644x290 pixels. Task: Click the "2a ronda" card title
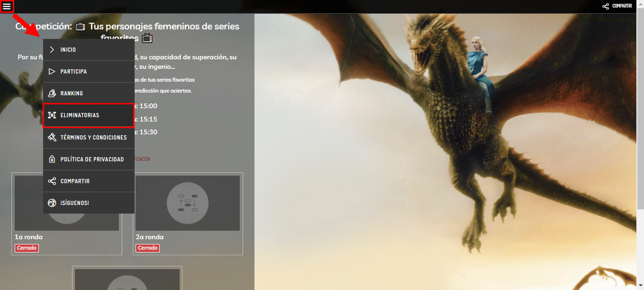[150, 237]
